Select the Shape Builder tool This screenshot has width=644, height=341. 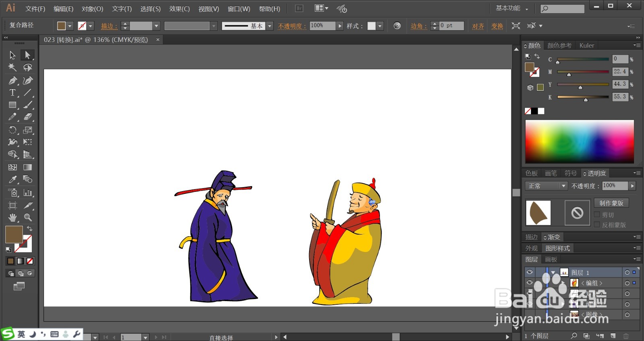[12, 154]
